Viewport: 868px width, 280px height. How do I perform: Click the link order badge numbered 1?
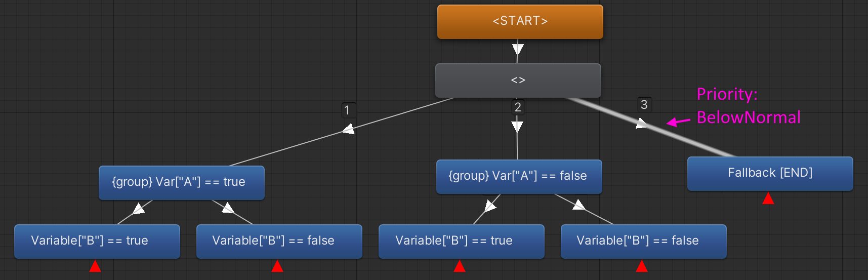pos(347,110)
